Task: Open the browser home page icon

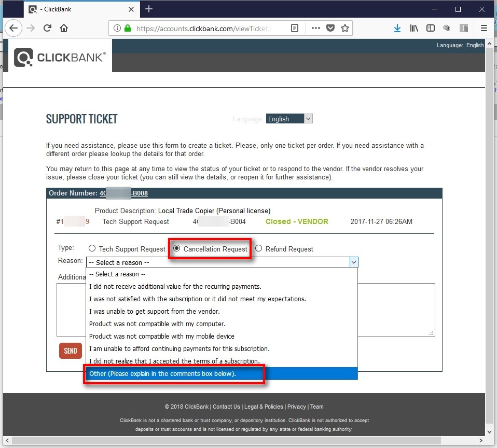Action: pyautogui.click(x=64, y=28)
